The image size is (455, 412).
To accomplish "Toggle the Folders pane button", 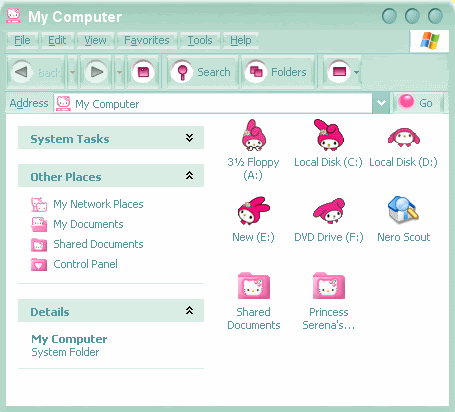I will (x=276, y=72).
